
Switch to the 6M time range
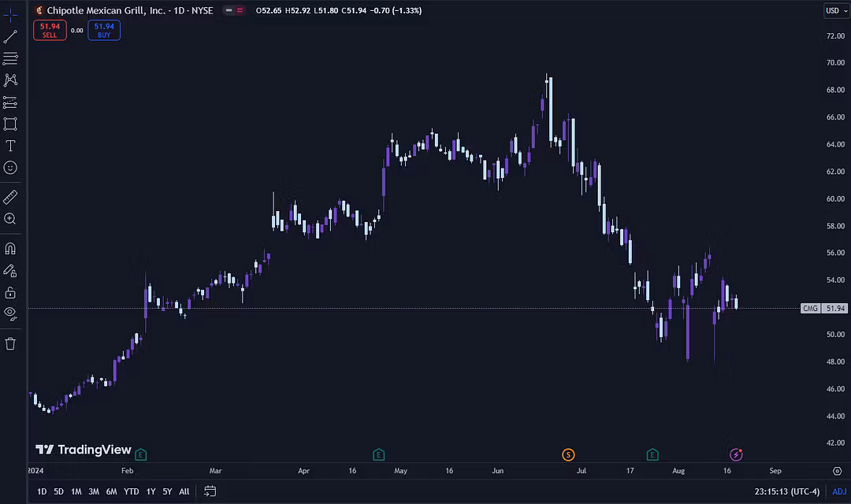point(111,491)
